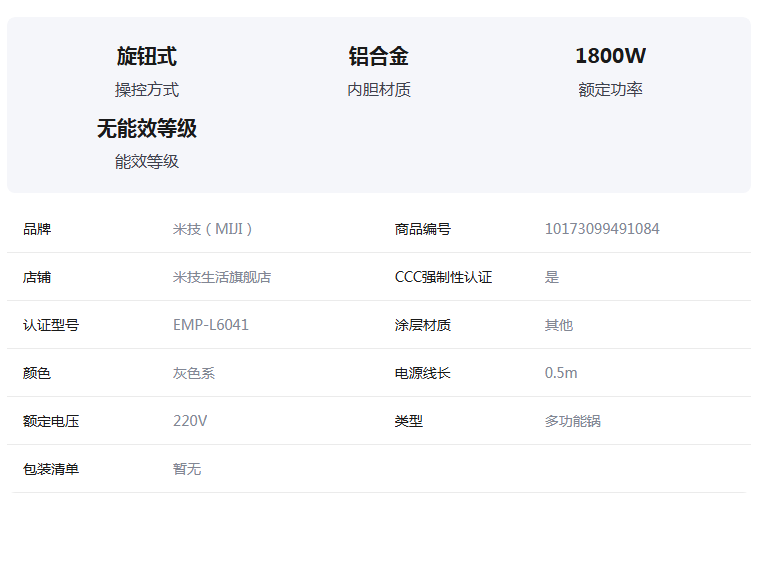
Task: Select the 1800W power value
Action: (x=611, y=56)
